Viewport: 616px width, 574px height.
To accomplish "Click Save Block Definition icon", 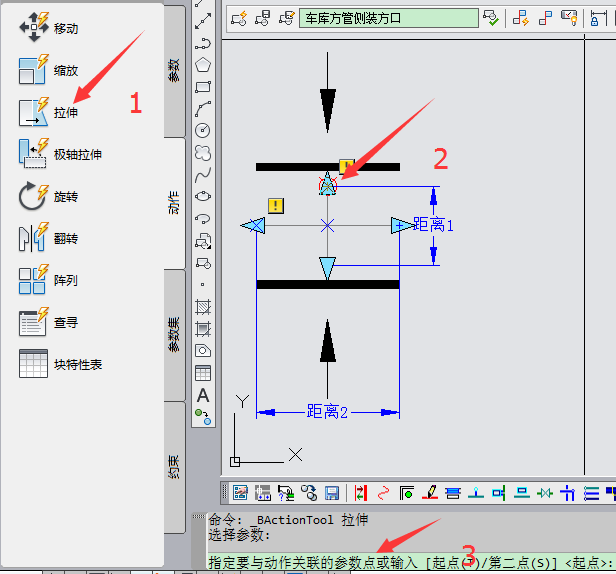I will [262, 18].
